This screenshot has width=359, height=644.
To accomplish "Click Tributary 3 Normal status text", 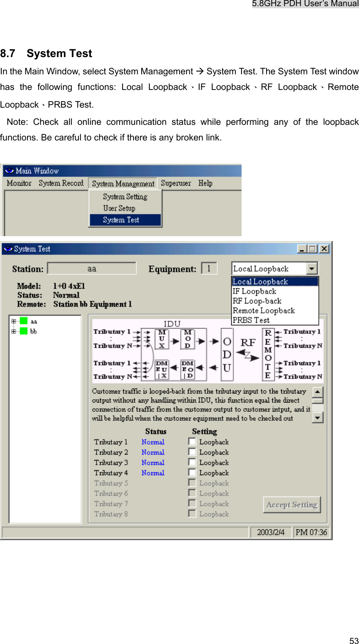I will [x=153, y=462].
